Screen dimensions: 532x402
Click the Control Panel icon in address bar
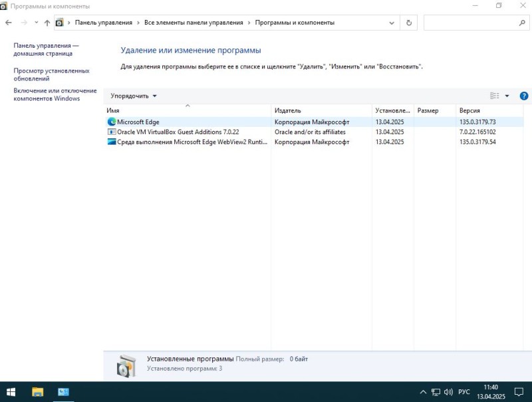pos(59,23)
